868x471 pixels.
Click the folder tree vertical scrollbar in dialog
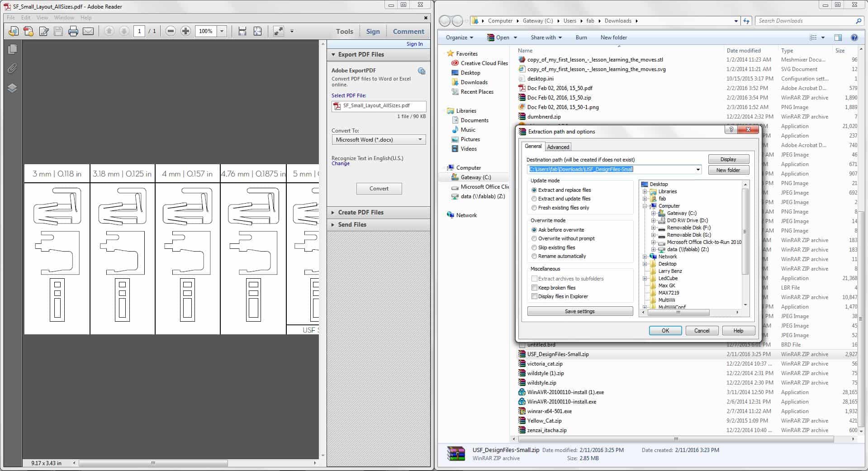click(x=745, y=231)
